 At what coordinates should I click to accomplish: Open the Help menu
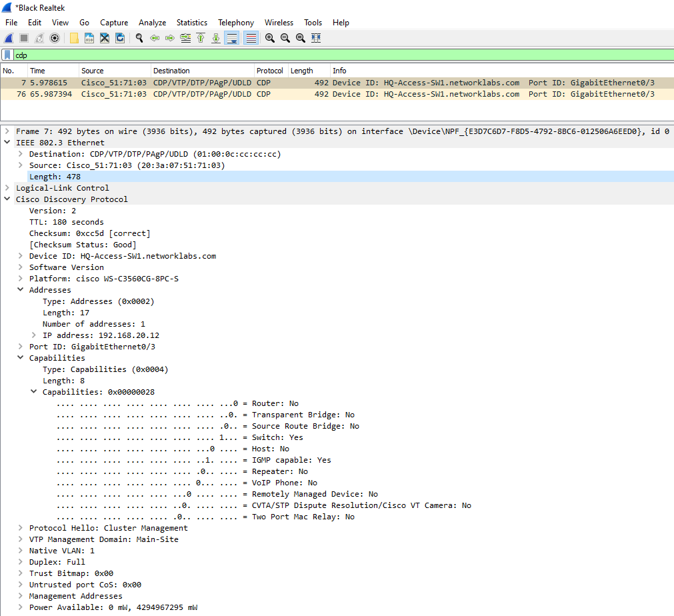pos(341,23)
